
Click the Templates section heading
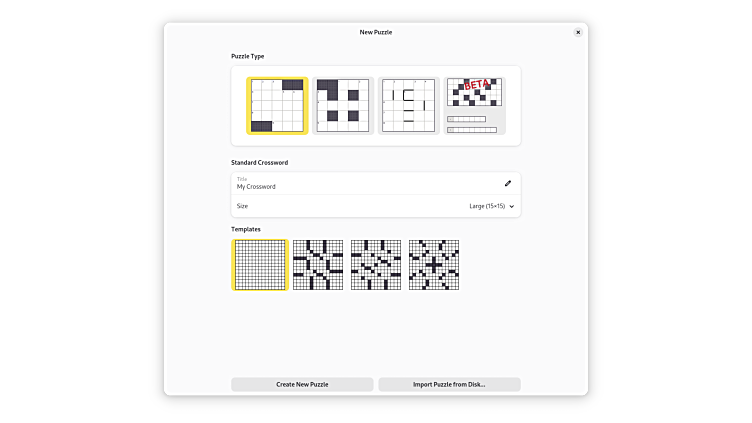pos(246,229)
